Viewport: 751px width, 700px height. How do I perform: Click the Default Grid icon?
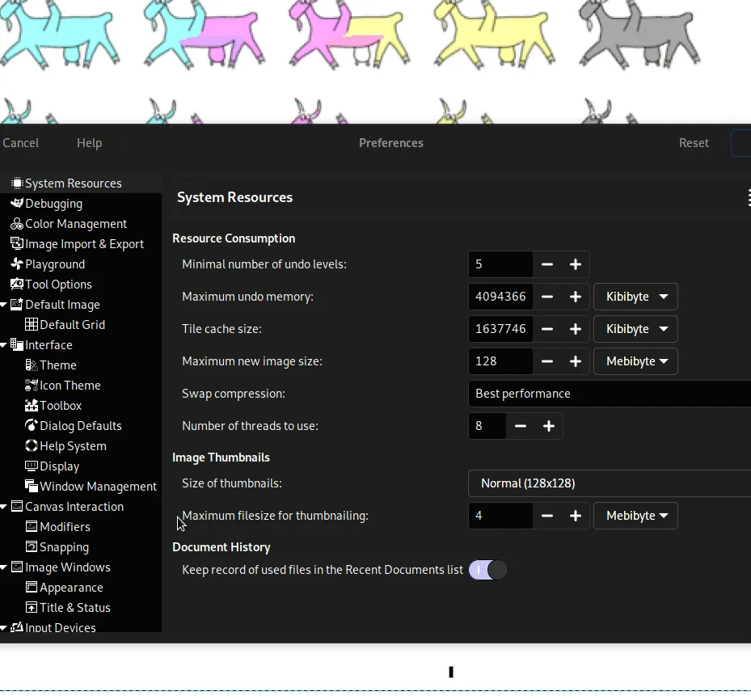coord(29,325)
